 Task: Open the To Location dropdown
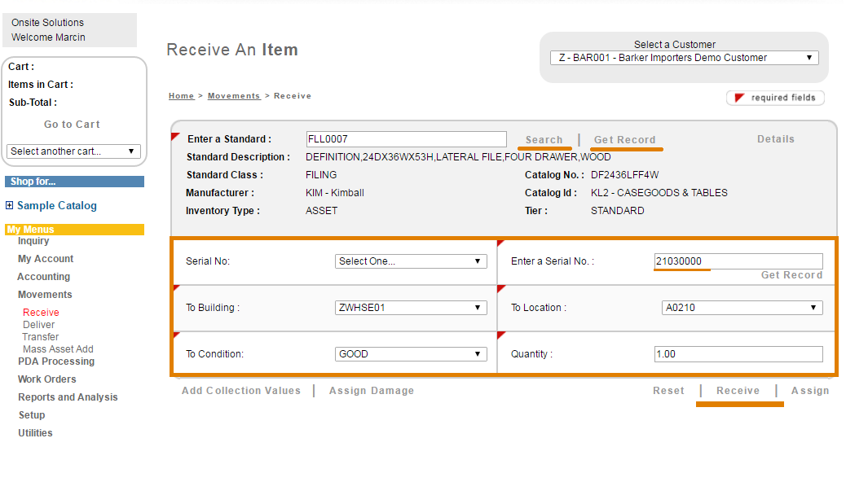pyautogui.click(x=742, y=308)
